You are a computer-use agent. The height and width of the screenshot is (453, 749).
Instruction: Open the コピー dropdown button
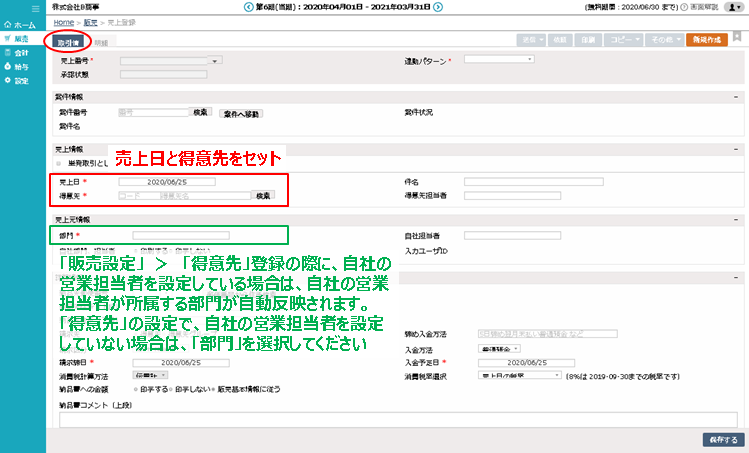point(624,40)
